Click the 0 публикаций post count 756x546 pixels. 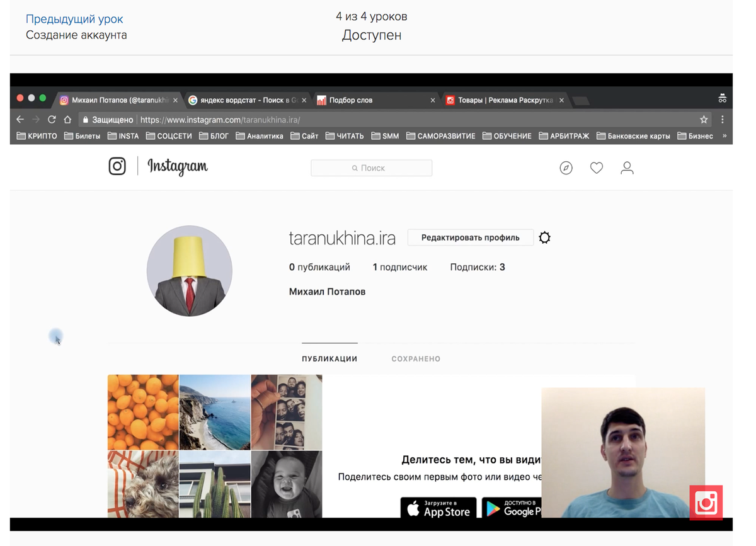pyautogui.click(x=319, y=267)
